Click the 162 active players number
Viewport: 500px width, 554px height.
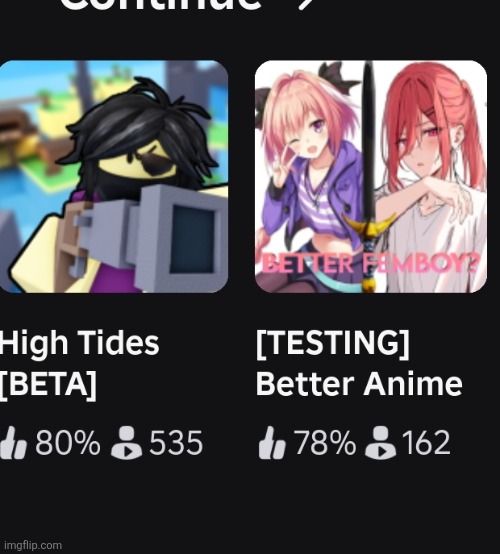426,443
